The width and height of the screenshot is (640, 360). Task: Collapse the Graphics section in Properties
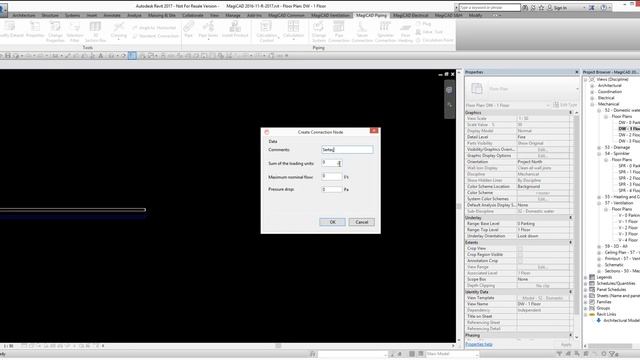pos(571,112)
